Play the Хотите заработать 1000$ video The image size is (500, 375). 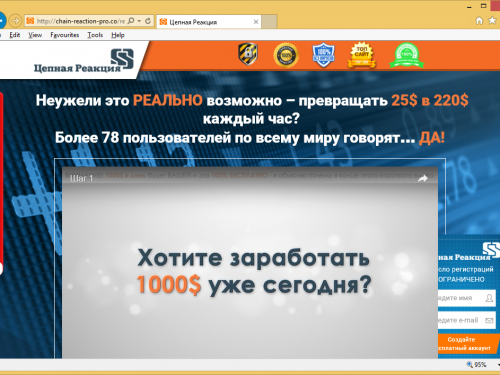[250, 263]
